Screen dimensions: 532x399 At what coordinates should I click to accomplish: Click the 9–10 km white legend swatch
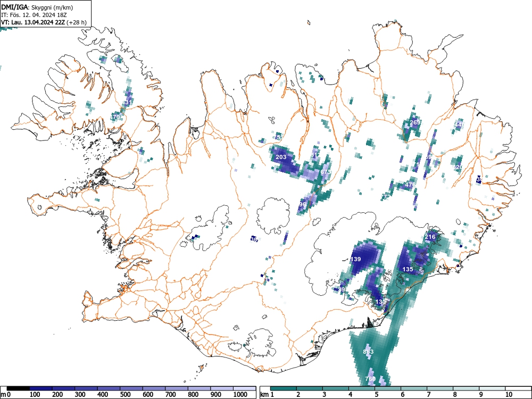click(x=492, y=388)
